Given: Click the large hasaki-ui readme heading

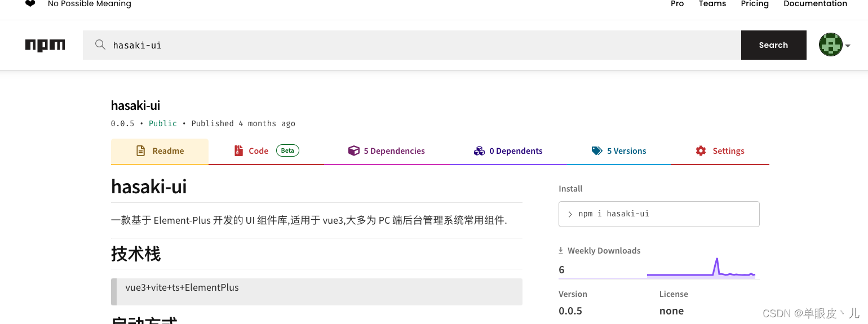Looking at the screenshot, I should 149,186.
